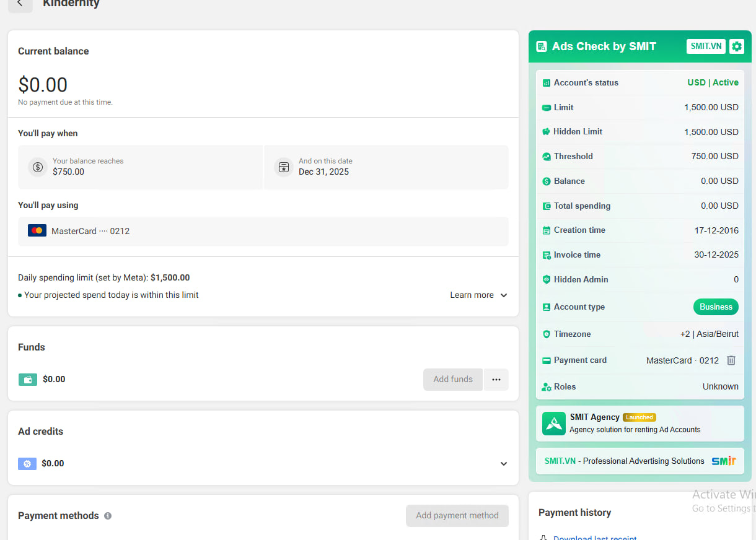Click the Download last receipt link
The height and width of the screenshot is (540, 756).
pyautogui.click(x=594, y=537)
